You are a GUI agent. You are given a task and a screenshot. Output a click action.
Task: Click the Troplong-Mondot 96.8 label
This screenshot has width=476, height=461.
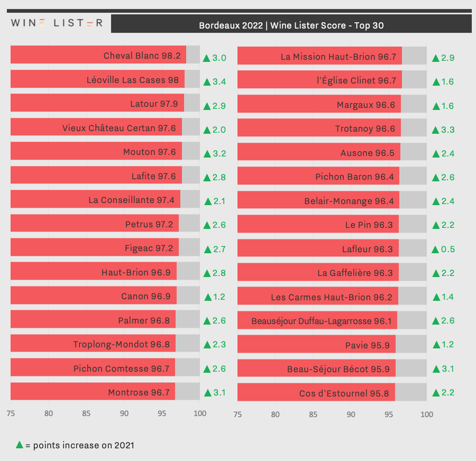point(122,345)
